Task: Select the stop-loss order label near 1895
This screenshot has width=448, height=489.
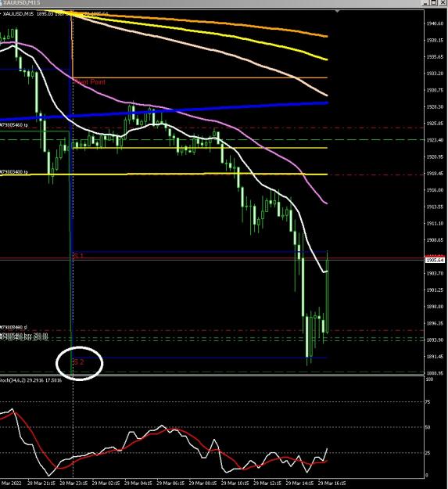Action: click(14, 328)
